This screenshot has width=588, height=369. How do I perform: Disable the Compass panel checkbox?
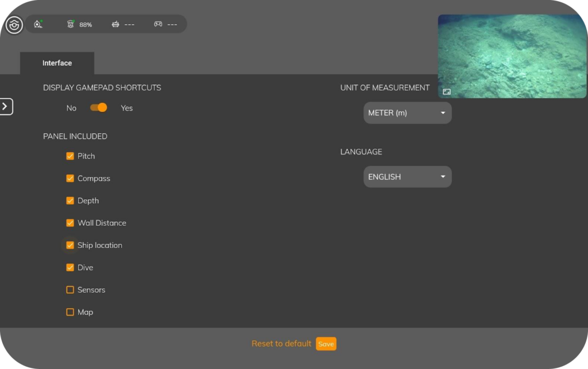pos(70,178)
